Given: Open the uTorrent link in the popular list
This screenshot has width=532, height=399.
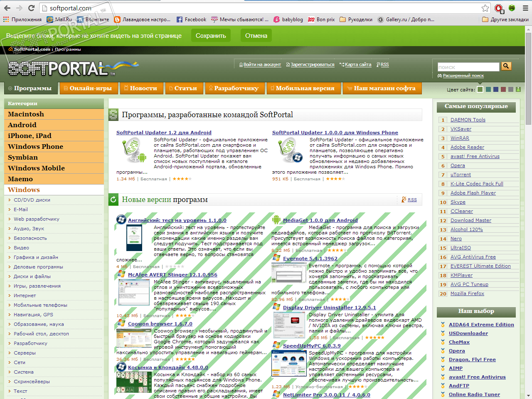Looking at the screenshot, I should (461, 175).
